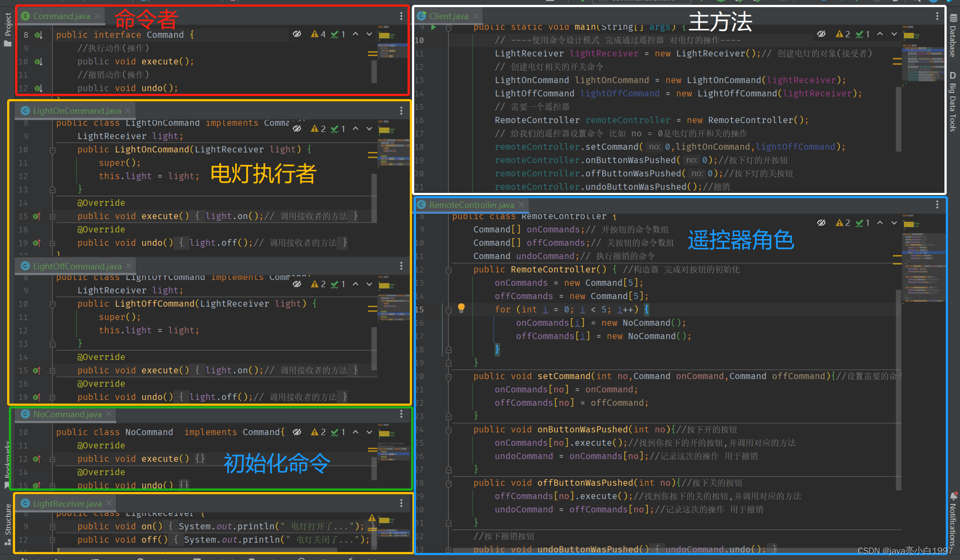Toggle reader mode eye in LightOnCommand.java editor
Screen dimensions: 960x560
[297, 129]
